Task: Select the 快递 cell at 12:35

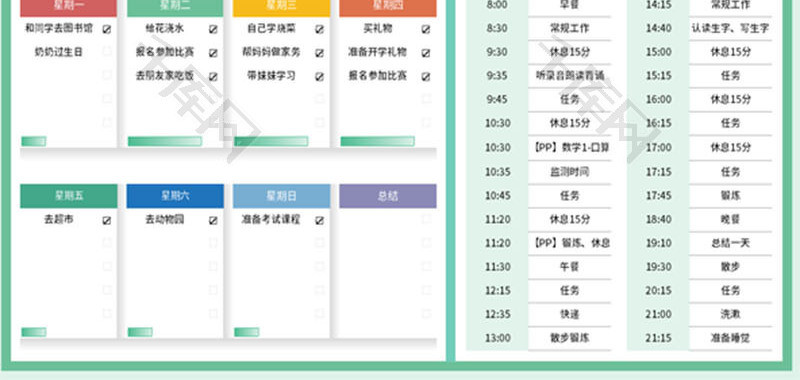Action: click(569, 314)
